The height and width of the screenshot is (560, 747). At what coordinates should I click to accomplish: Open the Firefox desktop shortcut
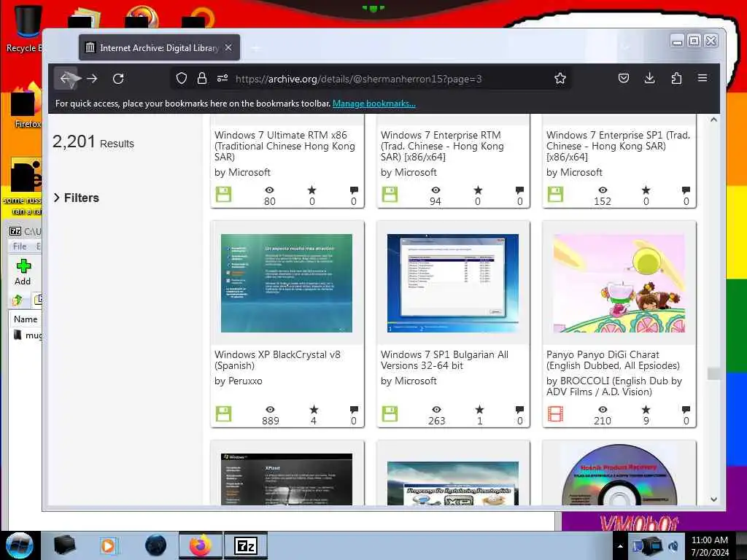tap(25, 107)
